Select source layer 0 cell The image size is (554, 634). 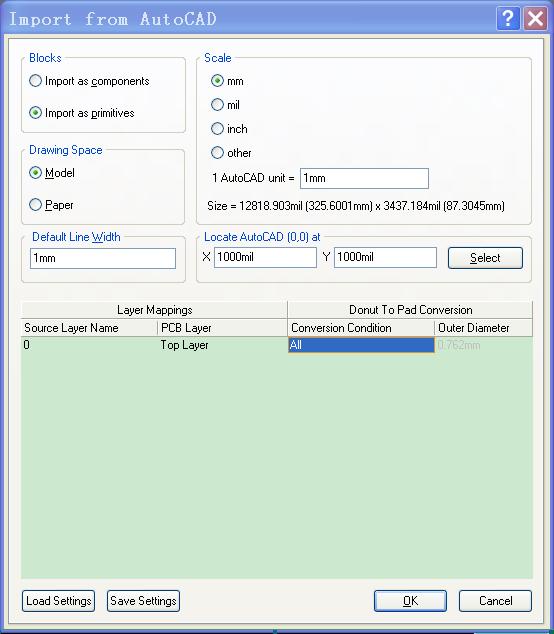coord(89,345)
